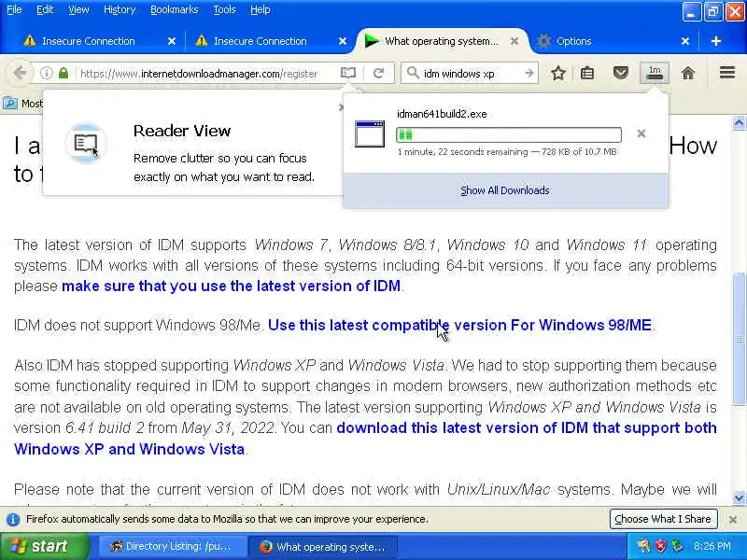747x560 pixels.
Task: Open the Help menu
Action: point(261,9)
